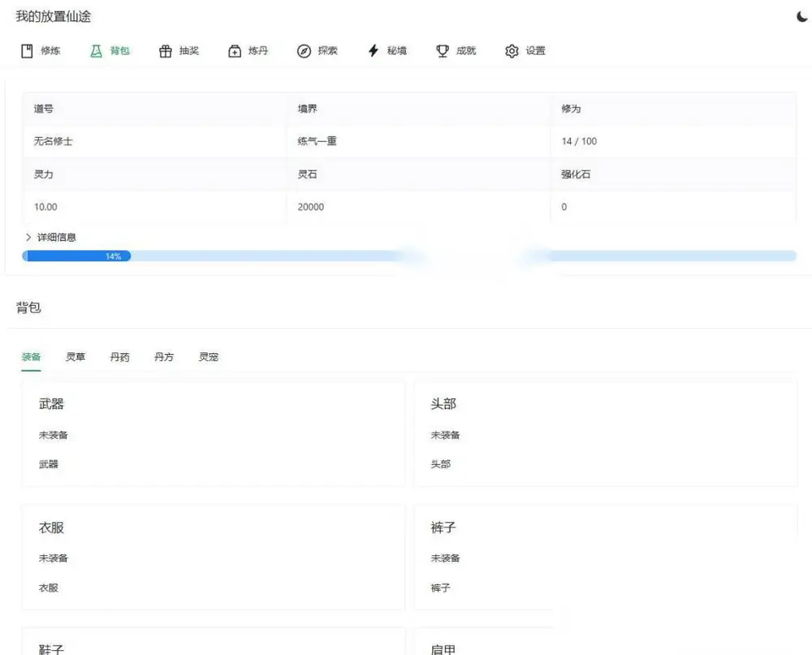Click the 秘境 lightning bolt icon

pos(374,51)
